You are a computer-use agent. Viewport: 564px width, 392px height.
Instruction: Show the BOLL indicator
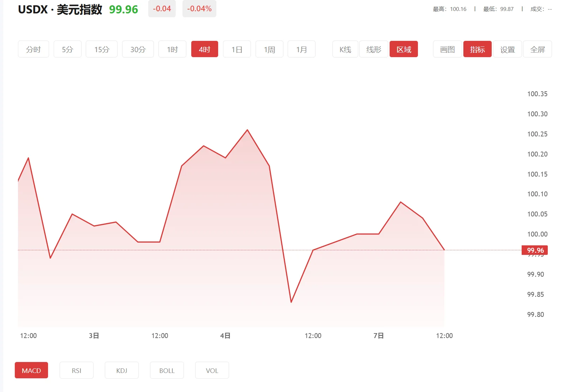point(167,370)
